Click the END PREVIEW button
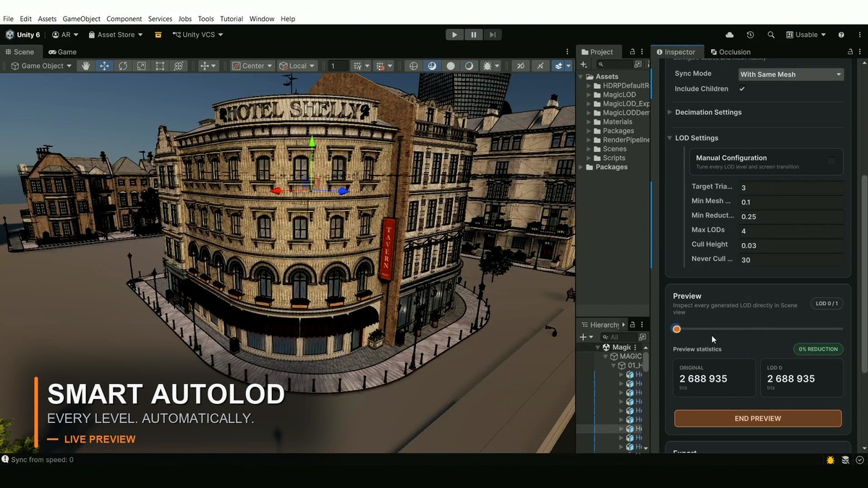Viewport: 868px width, 488px height. coord(758,419)
